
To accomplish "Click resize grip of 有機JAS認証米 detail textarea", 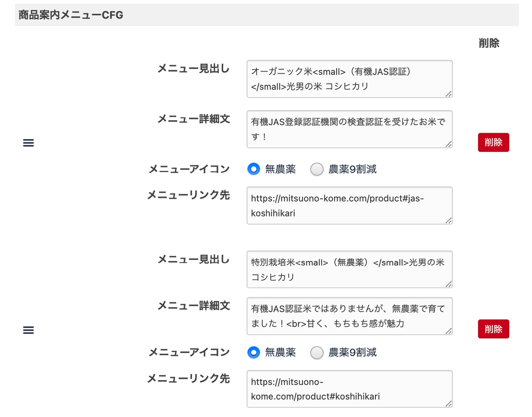I will click(448, 331).
